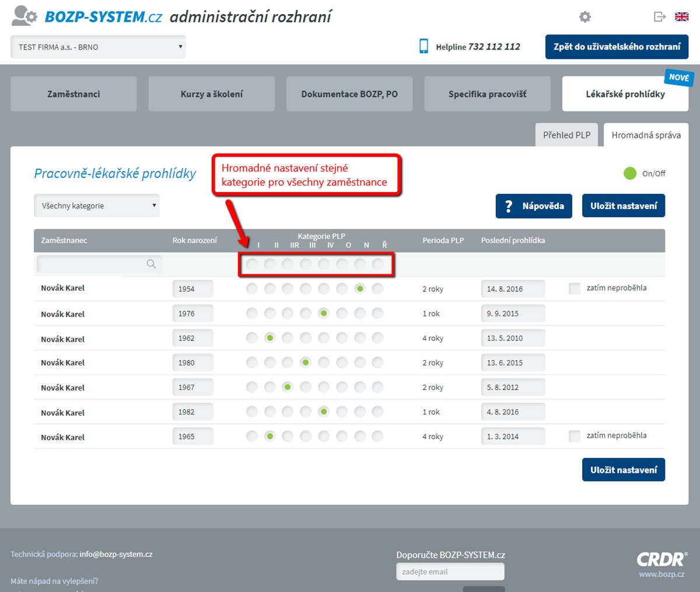
Task: Click Zpět do uživatelského rozhraní button
Action: (x=617, y=47)
